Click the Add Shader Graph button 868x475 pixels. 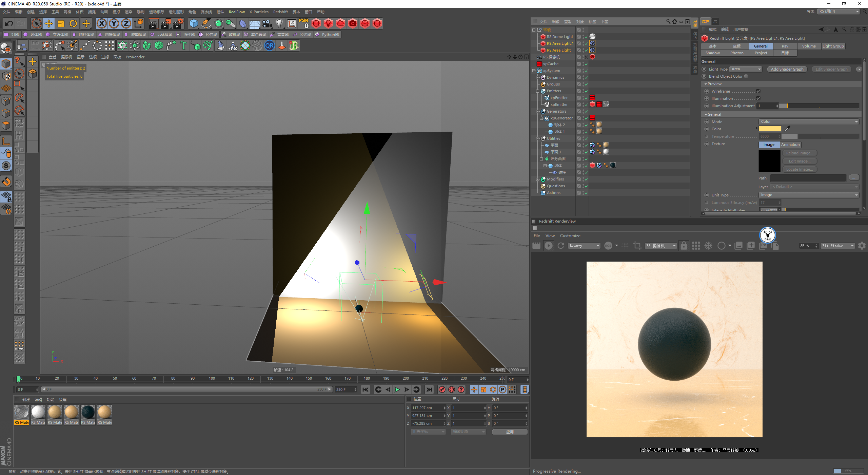787,69
